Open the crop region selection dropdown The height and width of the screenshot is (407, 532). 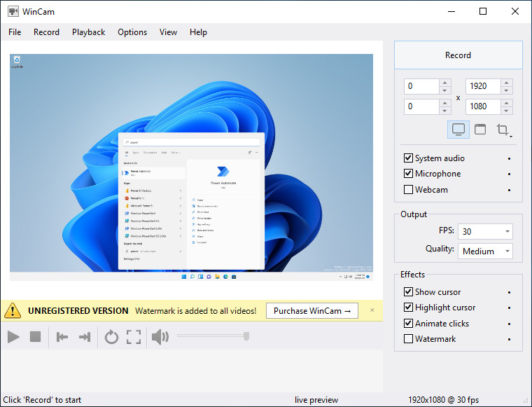coord(503,130)
